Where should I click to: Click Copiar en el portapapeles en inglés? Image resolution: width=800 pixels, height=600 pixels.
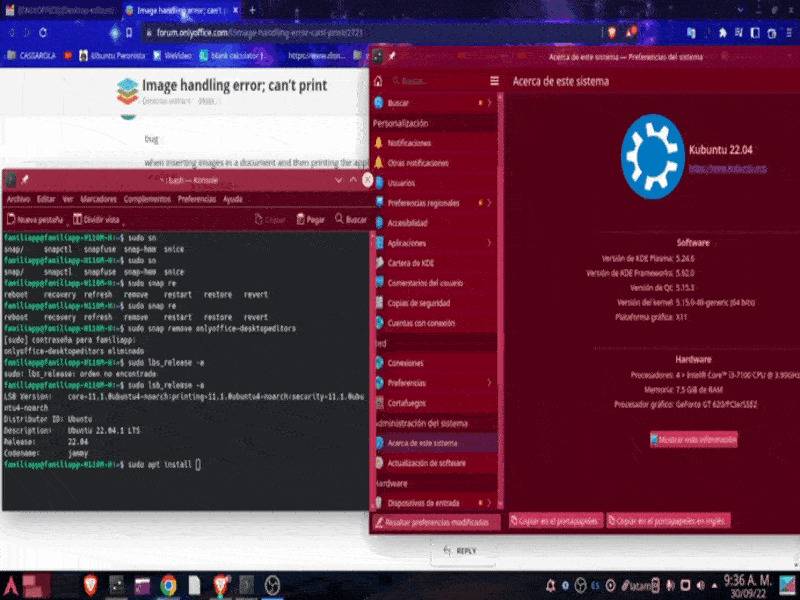(668, 520)
